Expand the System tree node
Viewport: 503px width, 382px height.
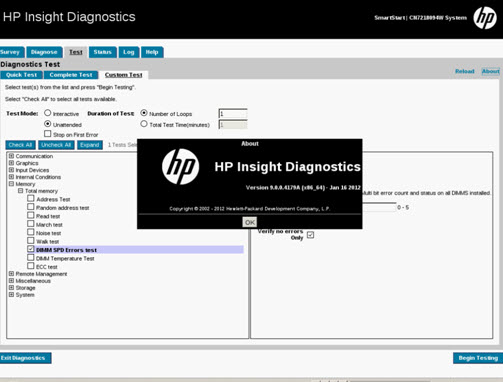pyautogui.click(x=11, y=295)
